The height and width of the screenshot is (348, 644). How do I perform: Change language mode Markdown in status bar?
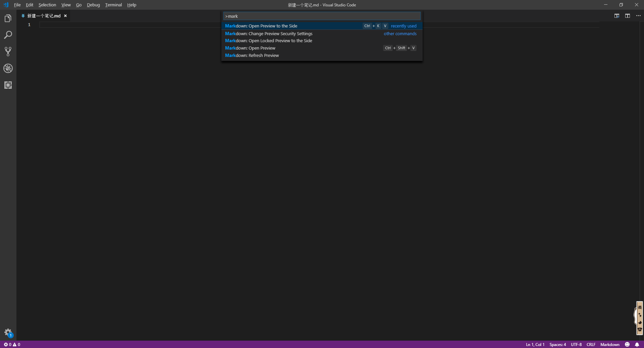(x=610, y=344)
